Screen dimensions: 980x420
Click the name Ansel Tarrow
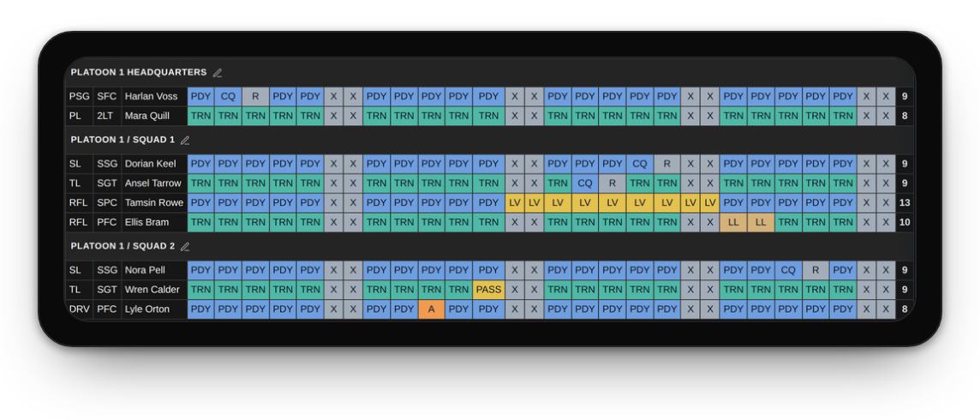click(x=153, y=183)
